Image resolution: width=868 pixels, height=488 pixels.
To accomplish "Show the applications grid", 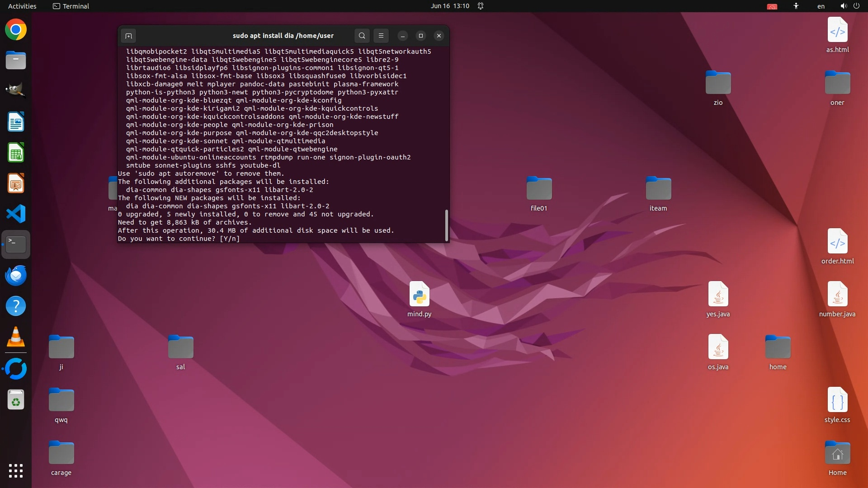I will (x=16, y=471).
